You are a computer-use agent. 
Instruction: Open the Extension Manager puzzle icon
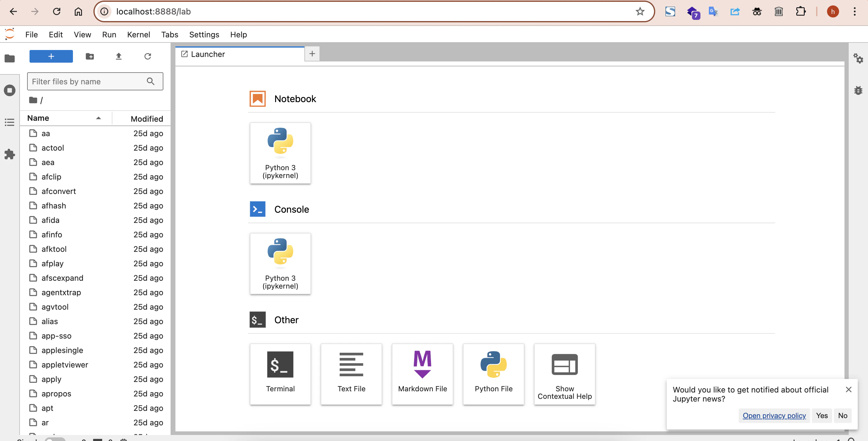(x=9, y=154)
